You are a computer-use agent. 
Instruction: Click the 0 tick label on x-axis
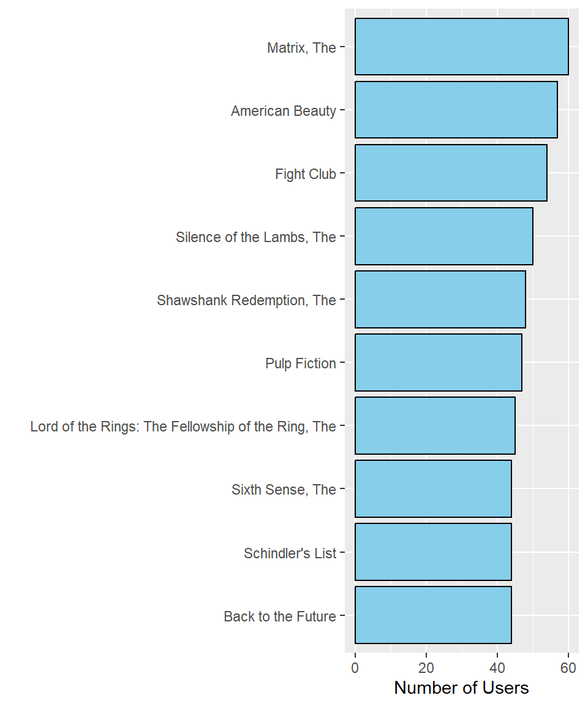pyautogui.click(x=355, y=667)
